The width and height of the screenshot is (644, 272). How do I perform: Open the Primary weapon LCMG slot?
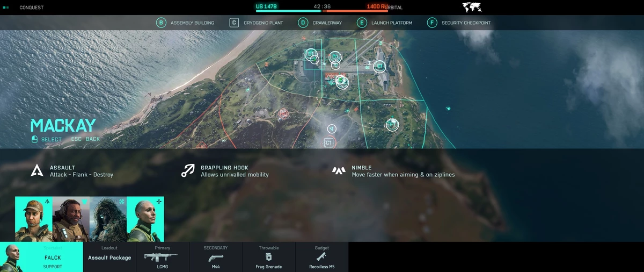[x=163, y=257]
